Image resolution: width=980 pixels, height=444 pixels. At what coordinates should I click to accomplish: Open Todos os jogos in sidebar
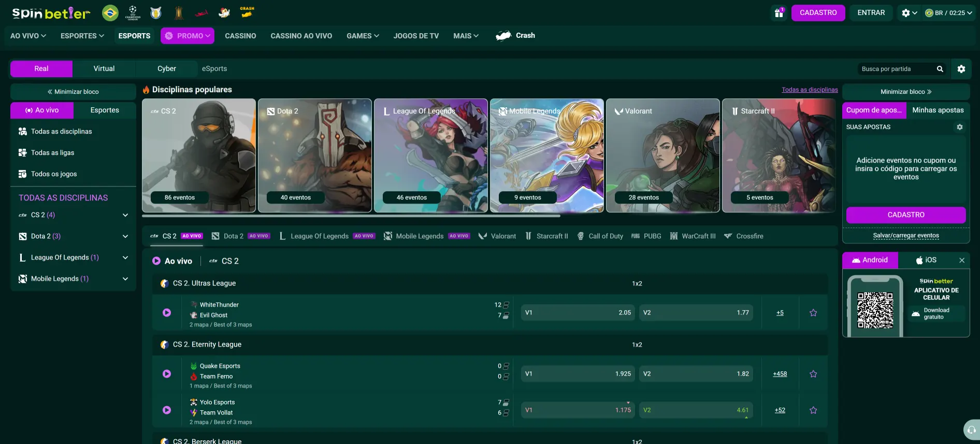click(x=73, y=174)
